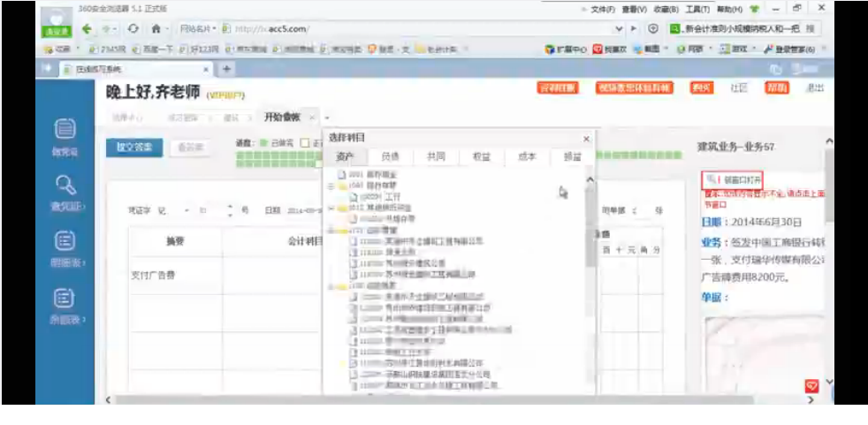The image size is (868, 425).
Task: Collapse the 1012 其他货币资金 folder
Action: coord(331,208)
